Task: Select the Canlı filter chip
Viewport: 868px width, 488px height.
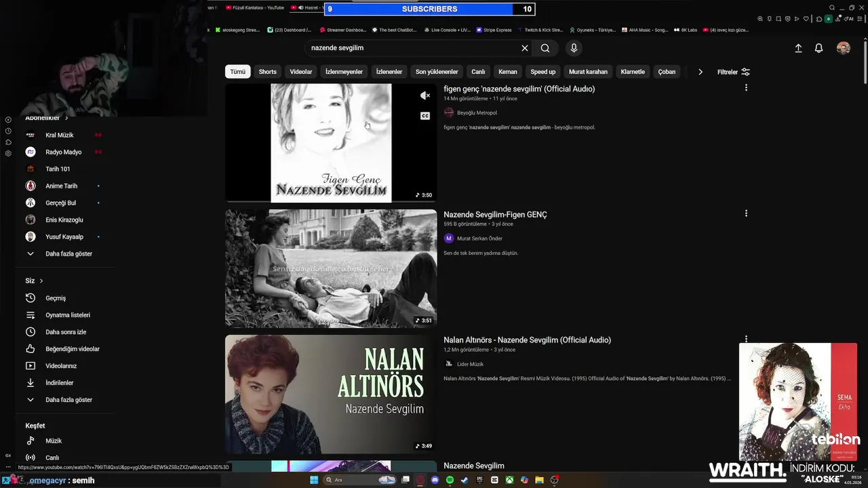Action: (478, 72)
